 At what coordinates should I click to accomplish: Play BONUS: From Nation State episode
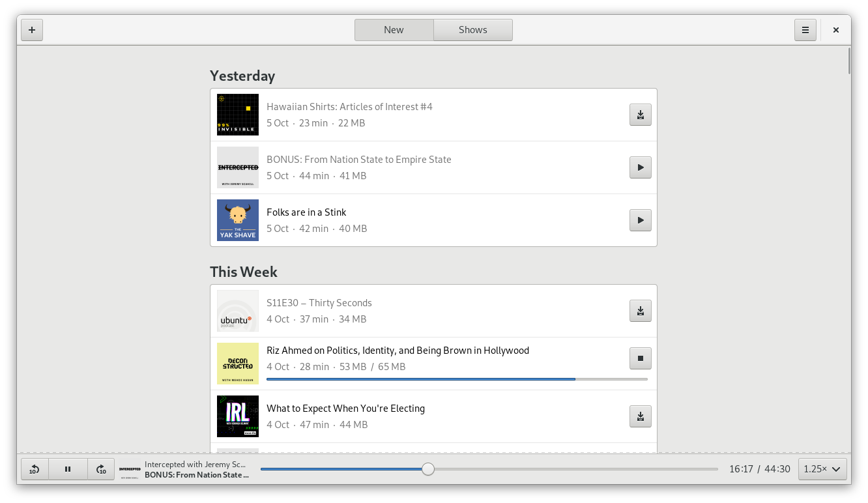[640, 167]
